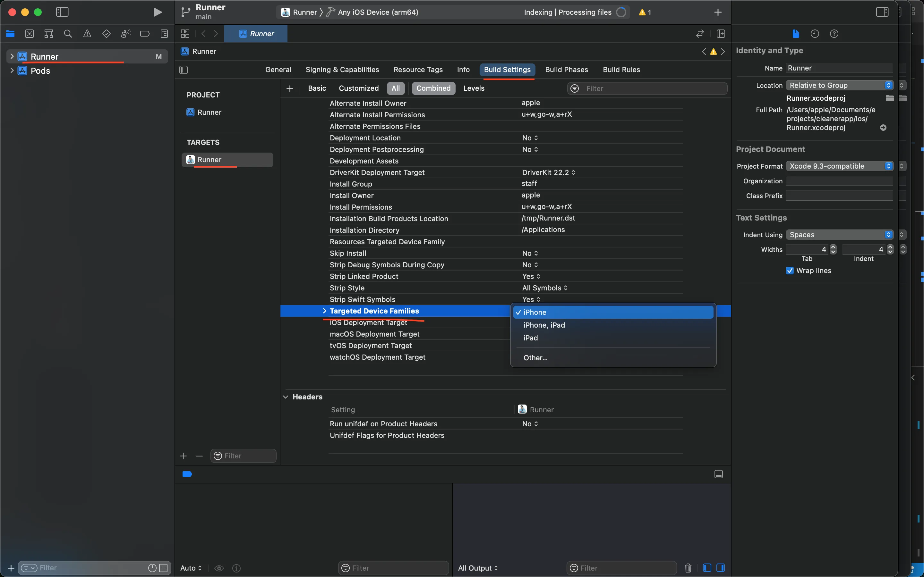Increase the Tab width stepper
This screenshot has height=577, width=924.
(833, 247)
